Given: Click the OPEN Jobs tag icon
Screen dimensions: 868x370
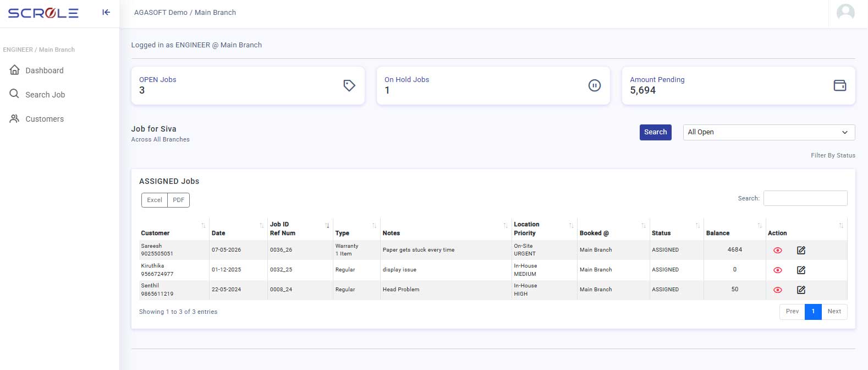Looking at the screenshot, I should click(349, 85).
